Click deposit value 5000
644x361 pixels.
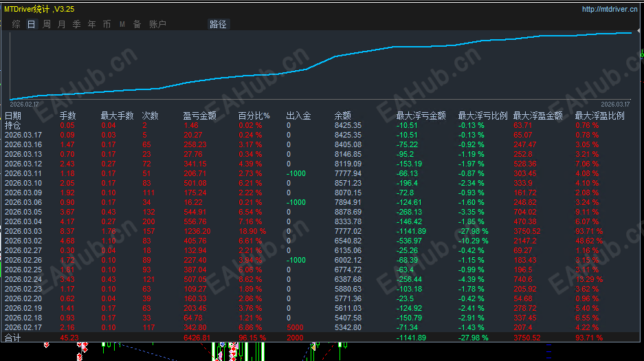pos(295,327)
